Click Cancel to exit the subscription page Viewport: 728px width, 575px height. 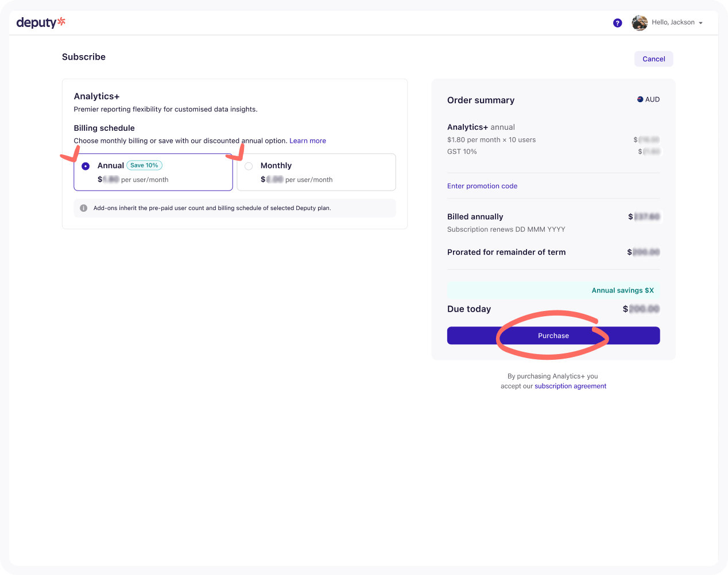[653, 59]
